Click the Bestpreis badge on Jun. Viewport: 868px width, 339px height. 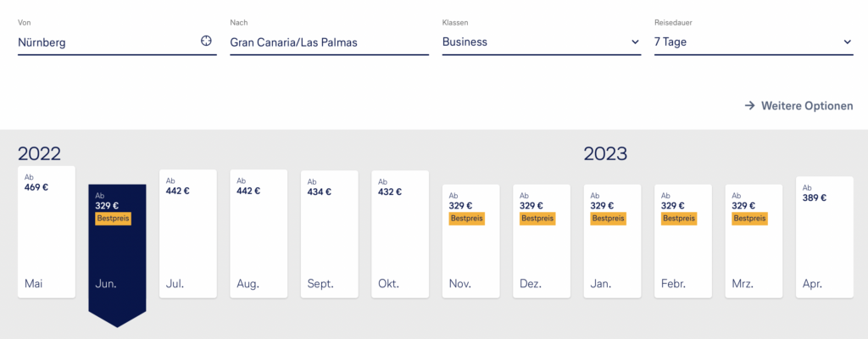114,219
